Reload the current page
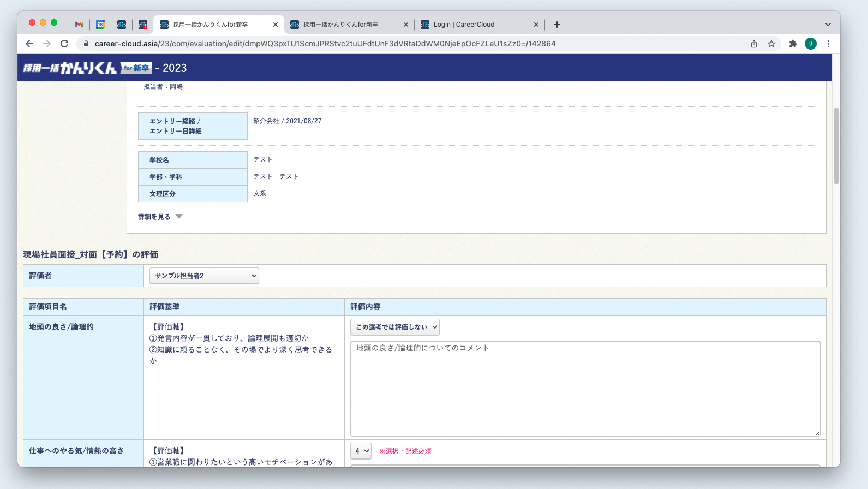The width and height of the screenshot is (868, 489). [64, 44]
